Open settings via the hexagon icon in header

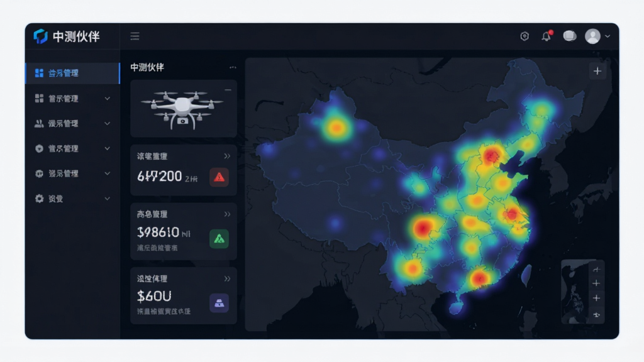pos(525,36)
